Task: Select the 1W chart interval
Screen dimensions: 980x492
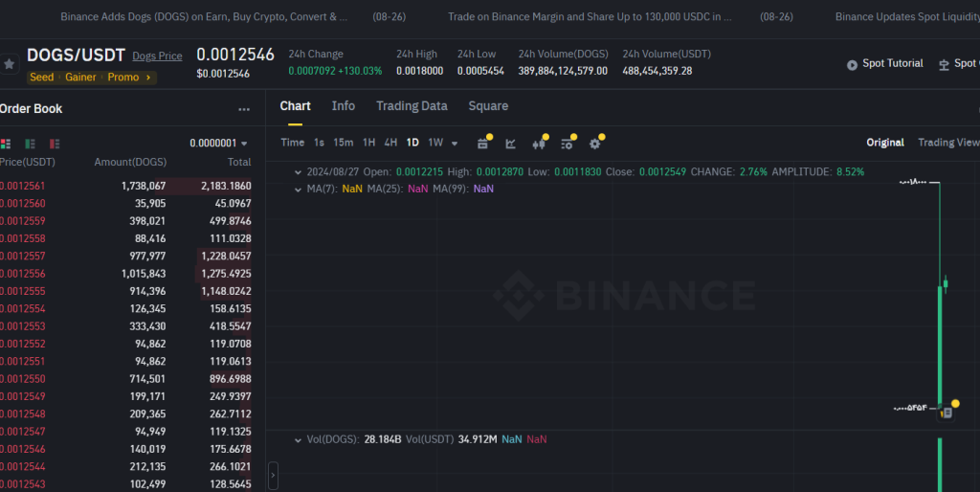Action: pos(435,143)
